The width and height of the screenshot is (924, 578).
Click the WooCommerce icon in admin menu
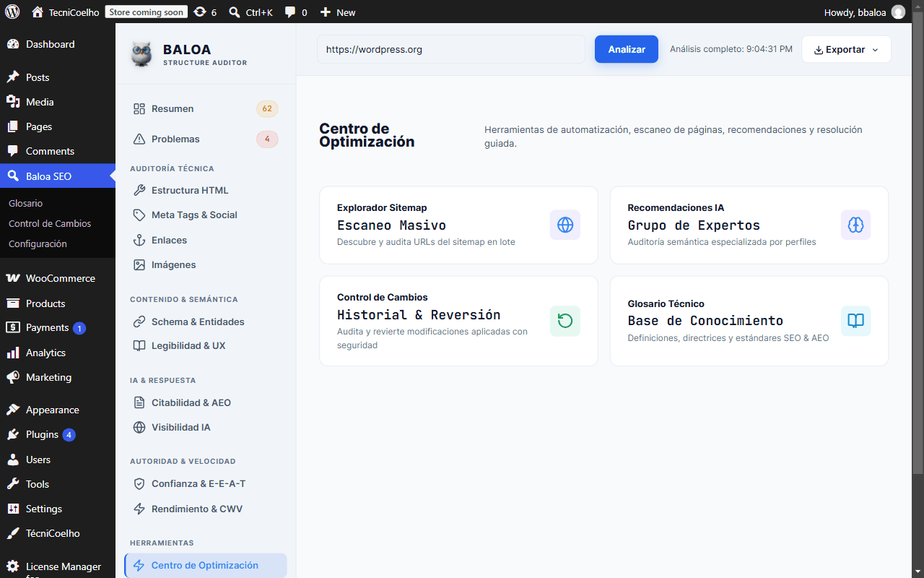click(13, 278)
